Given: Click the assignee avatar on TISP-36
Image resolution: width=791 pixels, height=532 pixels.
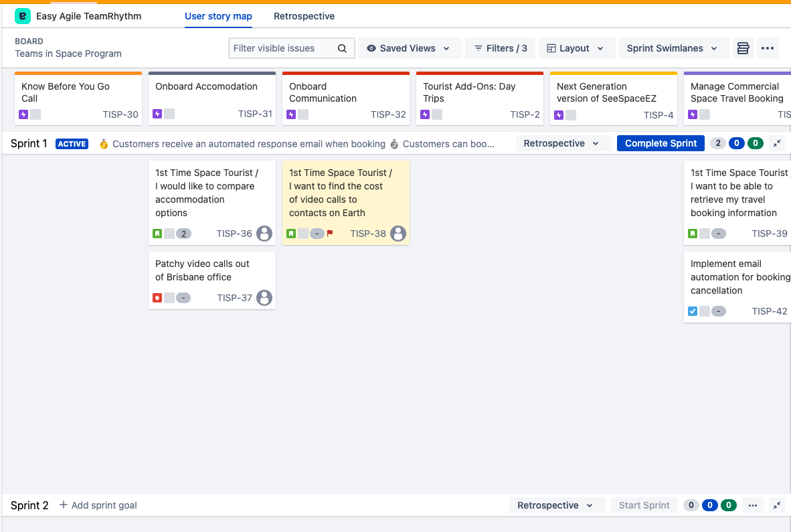Looking at the screenshot, I should (x=264, y=234).
